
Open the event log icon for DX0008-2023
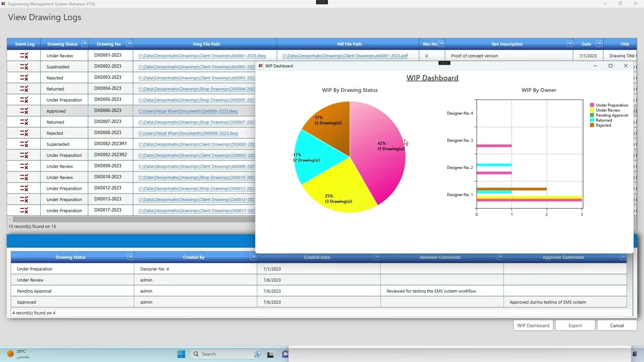[x=24, y=133]
